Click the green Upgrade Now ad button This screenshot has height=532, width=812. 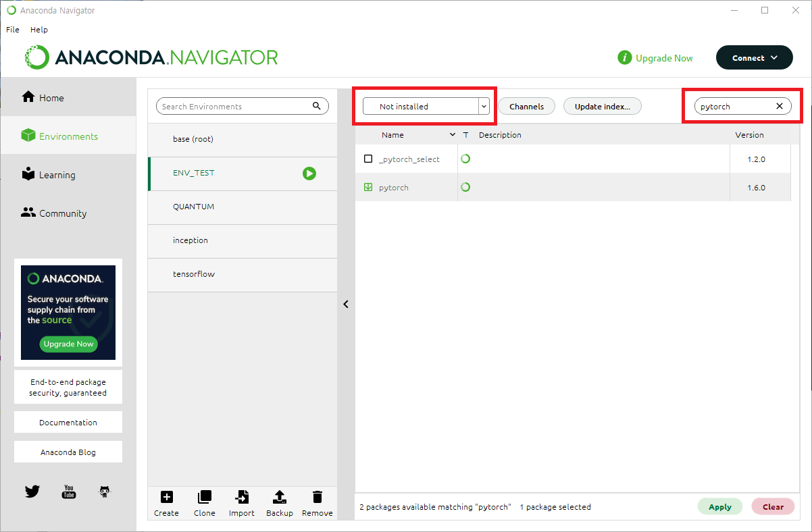[x=68, y=344]
